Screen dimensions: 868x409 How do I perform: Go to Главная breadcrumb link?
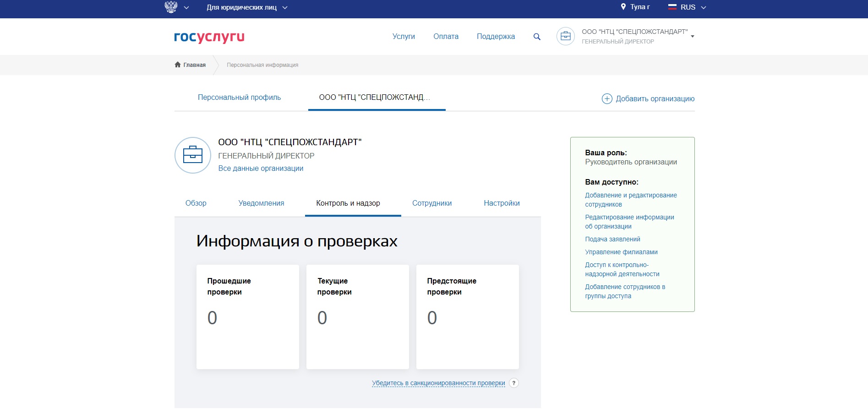click(x=194, y=65)
